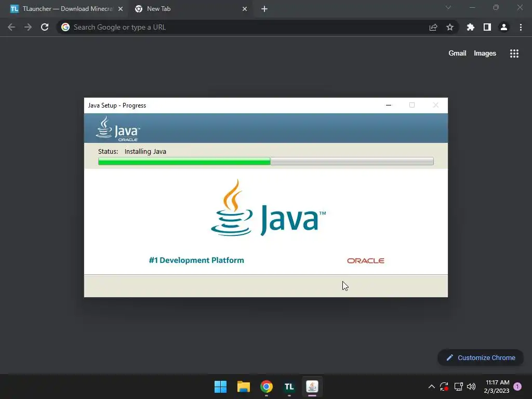Reload the current page
532x399 pixels.
45,27
